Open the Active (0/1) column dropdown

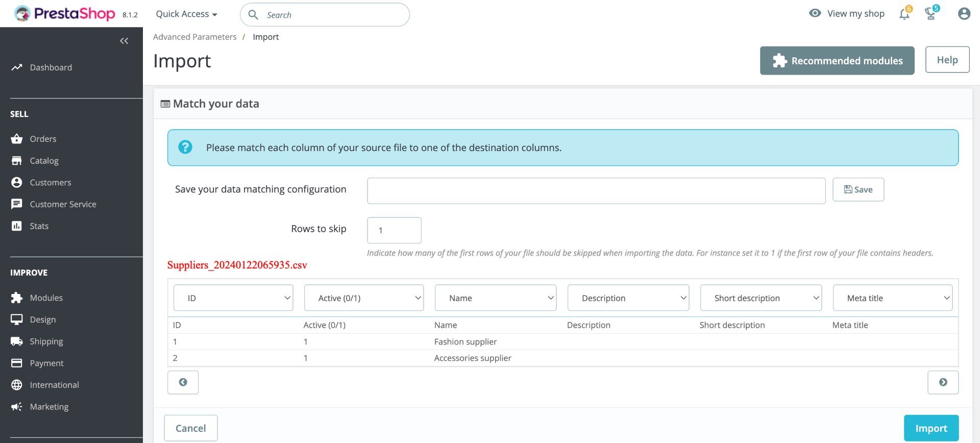(364, 298)
